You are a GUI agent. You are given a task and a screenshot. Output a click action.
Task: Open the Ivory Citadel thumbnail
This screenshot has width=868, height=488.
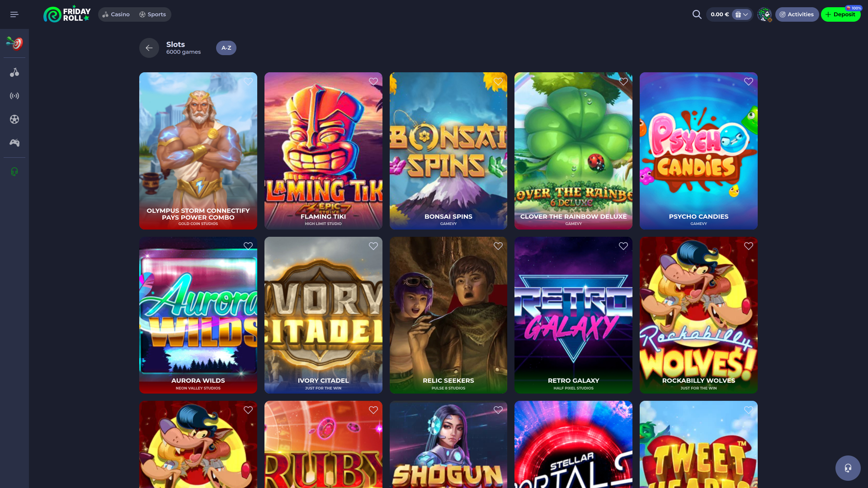pyautogui.click(x=323, y=315)
